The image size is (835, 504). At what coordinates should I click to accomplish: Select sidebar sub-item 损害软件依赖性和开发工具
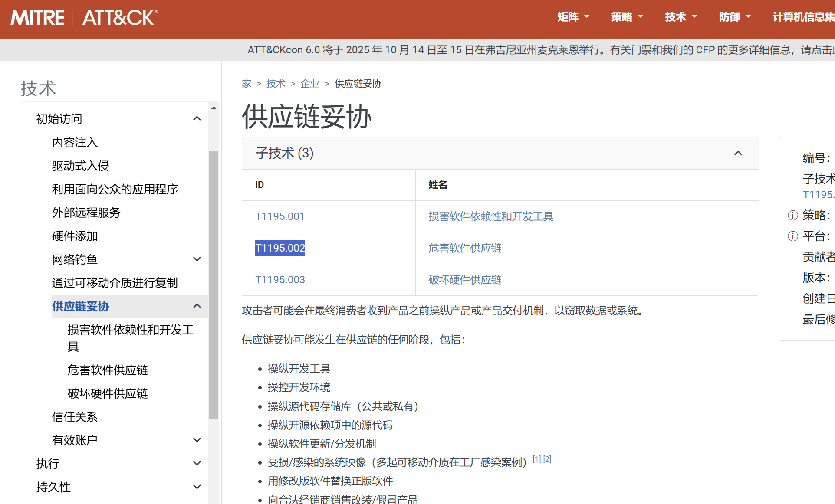coord(130,338)
